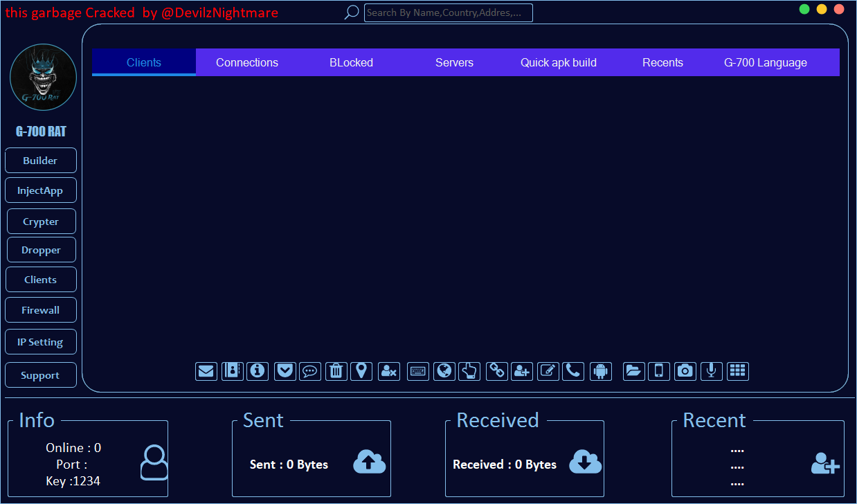Click the globe icon in the toolbar
857x504 pixels.
444,371
